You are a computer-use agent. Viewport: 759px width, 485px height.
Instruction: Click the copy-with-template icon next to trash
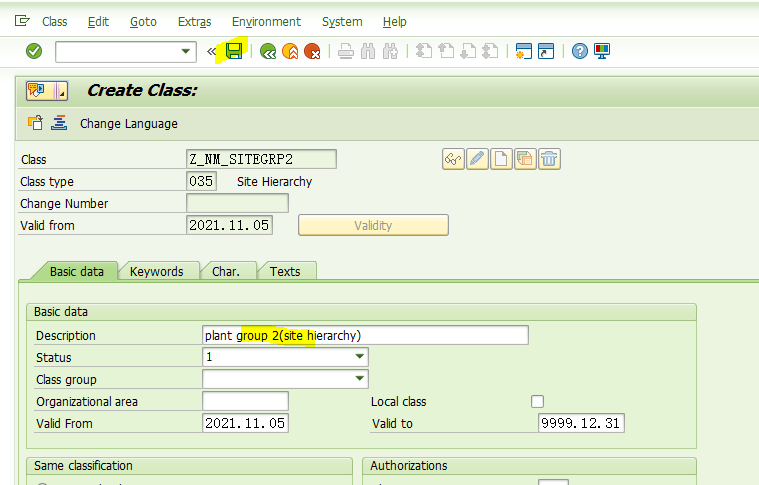pos(525,159)
